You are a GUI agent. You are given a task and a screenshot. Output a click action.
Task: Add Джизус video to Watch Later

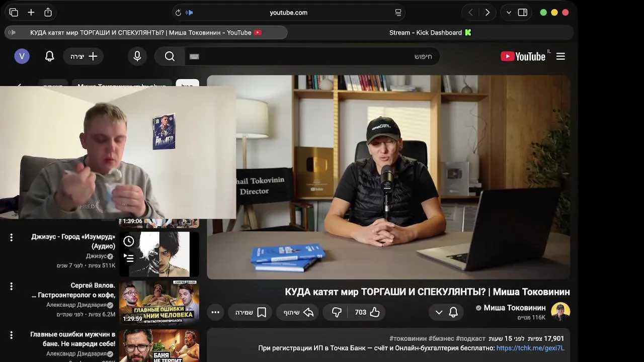[129, 241]
